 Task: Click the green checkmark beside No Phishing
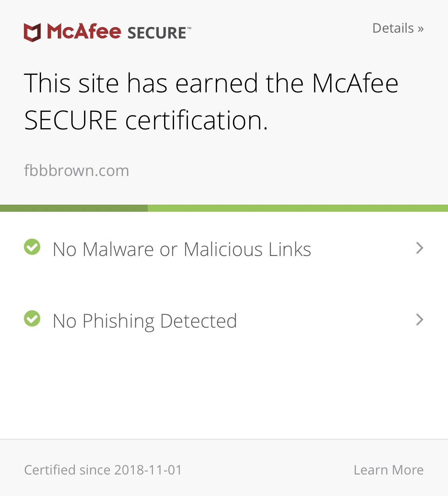tap(32, 318)
